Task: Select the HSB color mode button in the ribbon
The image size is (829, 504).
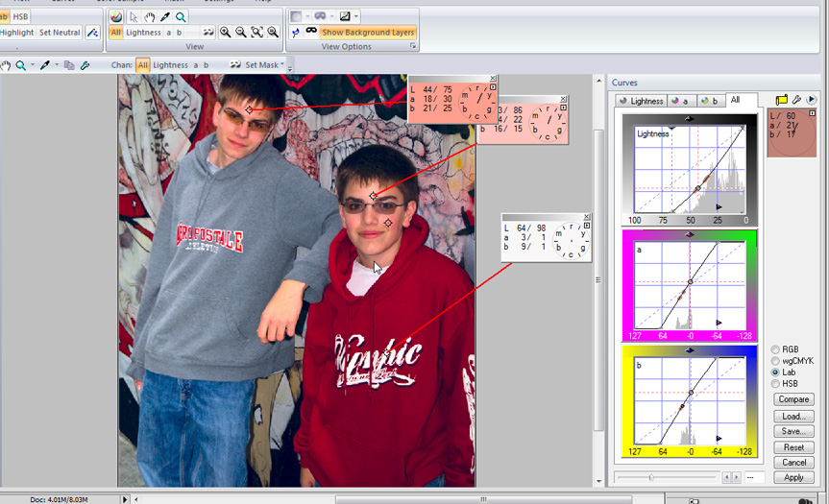Action: [20, 17]
